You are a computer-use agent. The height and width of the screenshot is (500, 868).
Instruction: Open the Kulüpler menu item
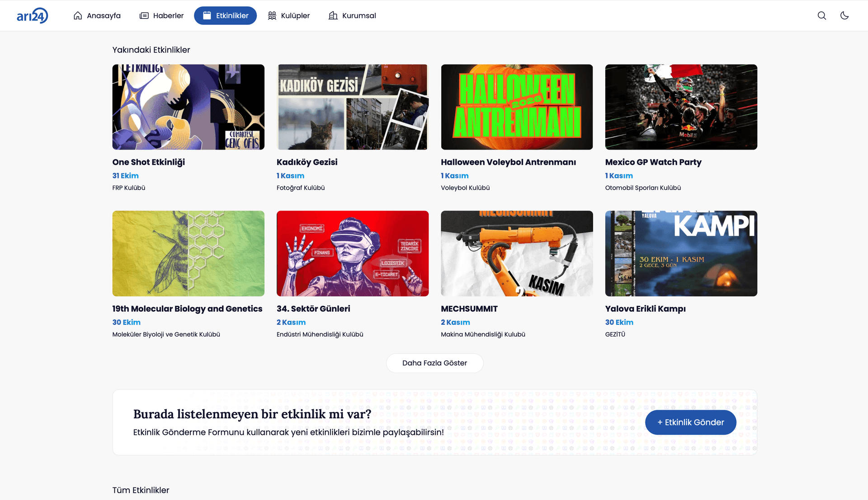(x=289, y=15)
